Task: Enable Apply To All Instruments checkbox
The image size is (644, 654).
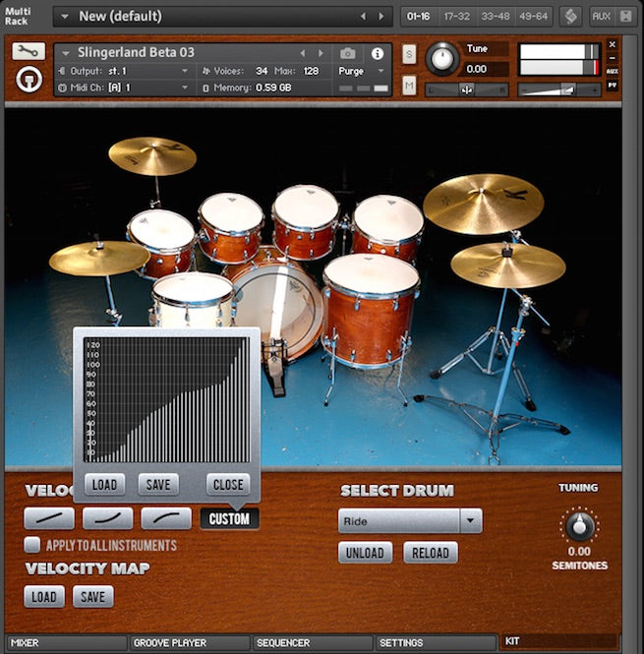Action: point(32,545)
